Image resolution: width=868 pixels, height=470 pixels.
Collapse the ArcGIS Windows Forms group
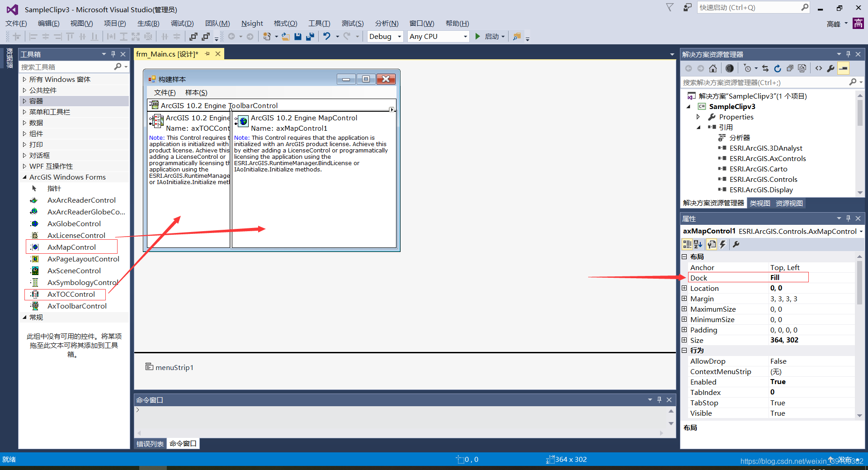[25, 177]
